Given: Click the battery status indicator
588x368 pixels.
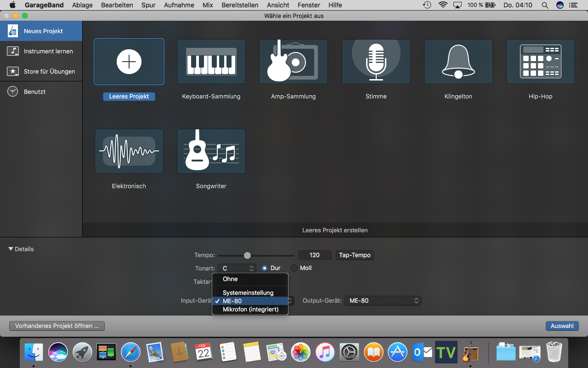Looking at the screenshot, I should [x=481, y=5].
